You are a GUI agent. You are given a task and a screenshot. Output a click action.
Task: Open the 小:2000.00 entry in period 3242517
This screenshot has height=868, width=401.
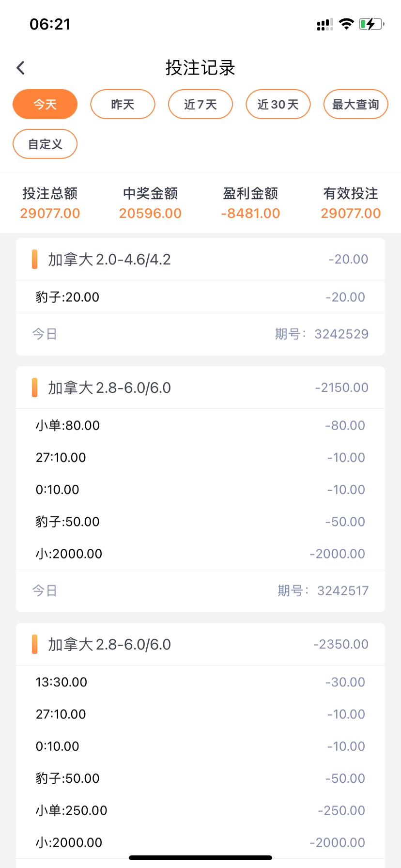(69, 554)
